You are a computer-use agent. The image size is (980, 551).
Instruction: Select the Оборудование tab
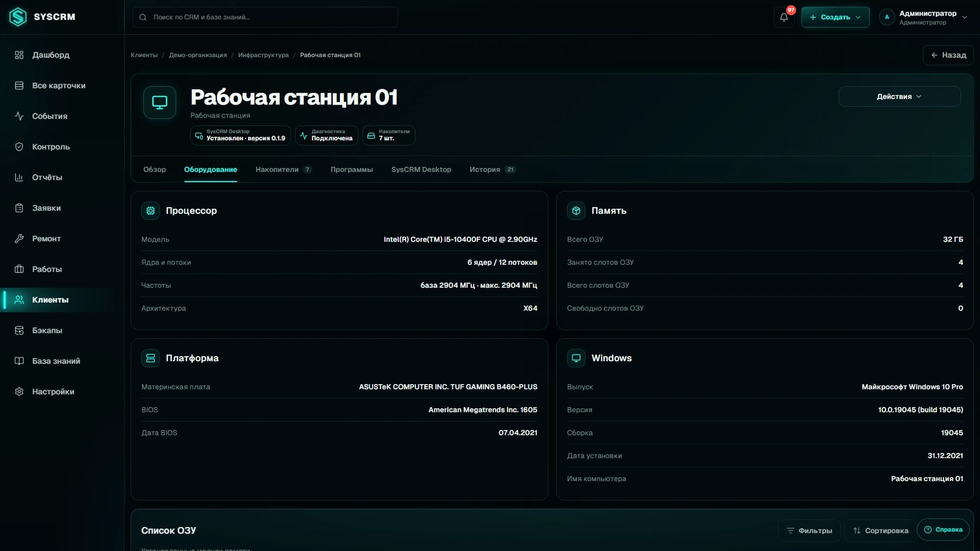coord(210,169)
